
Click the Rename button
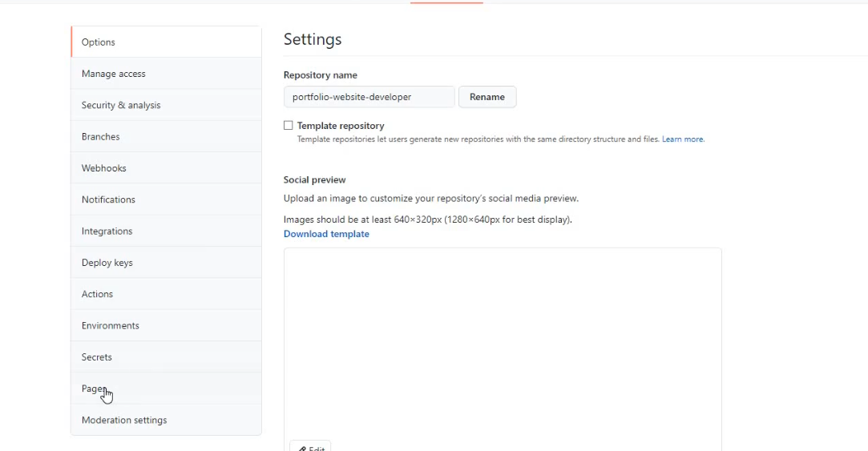tap(487, 97)
